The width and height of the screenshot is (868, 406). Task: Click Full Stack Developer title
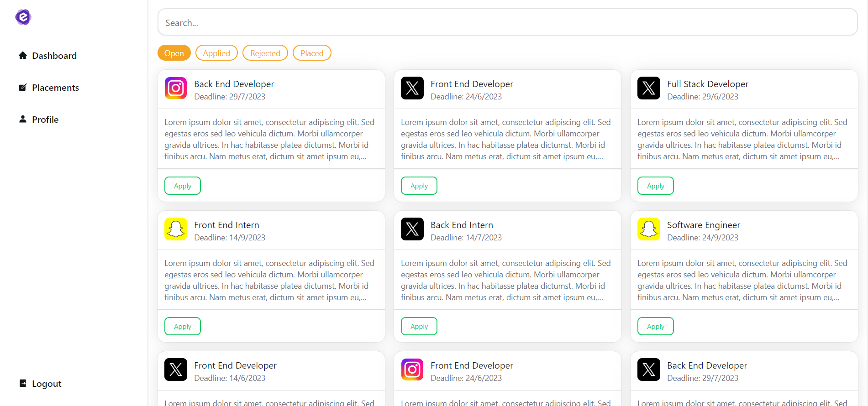(x=708, y=84)
